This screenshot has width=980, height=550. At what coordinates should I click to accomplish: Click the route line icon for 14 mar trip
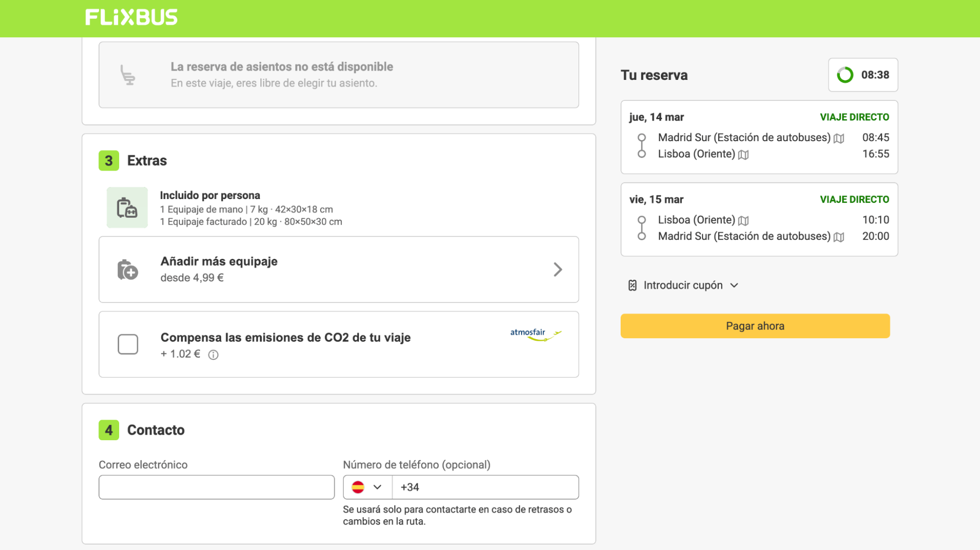point(641,146)
